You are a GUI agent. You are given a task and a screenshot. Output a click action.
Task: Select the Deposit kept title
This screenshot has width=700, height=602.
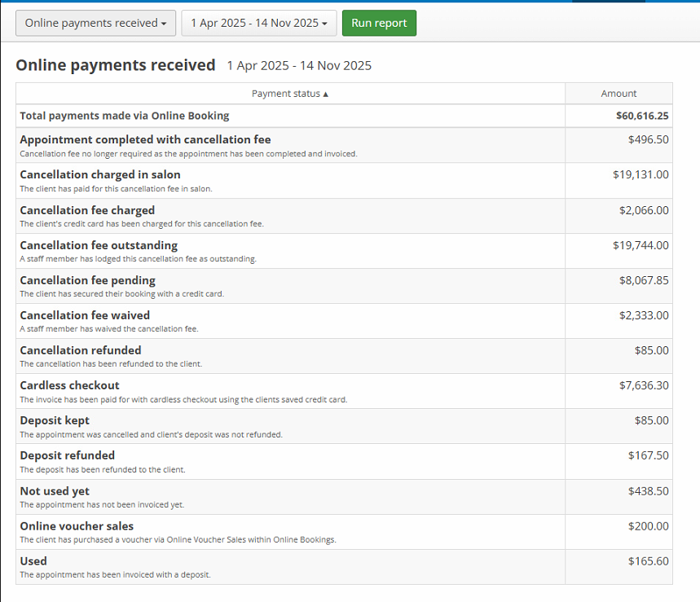tap(55, 420)
